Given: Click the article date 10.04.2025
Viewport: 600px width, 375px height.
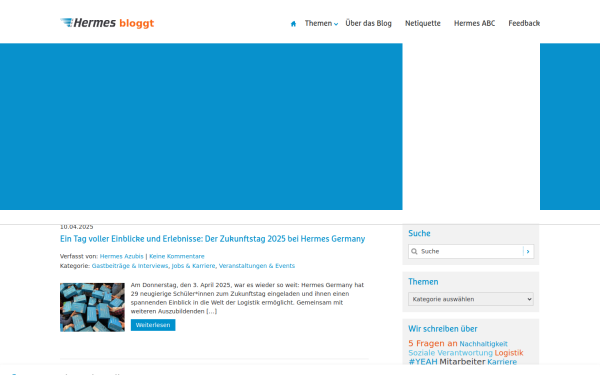Looking at the screenshot, I should [x=77, y=227].
